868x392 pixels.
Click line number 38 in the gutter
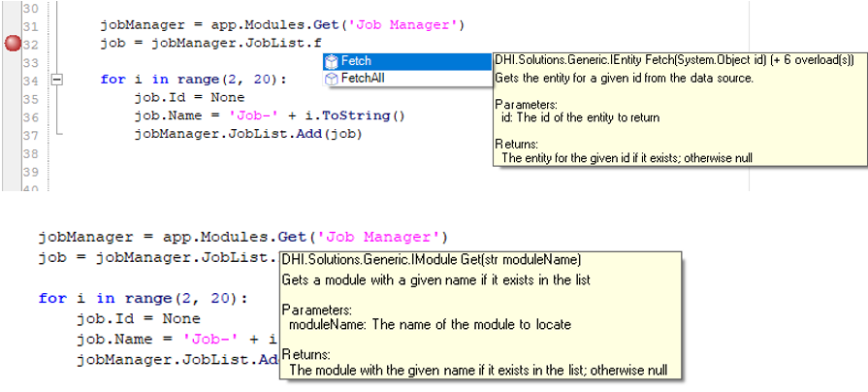pos(30,152)
